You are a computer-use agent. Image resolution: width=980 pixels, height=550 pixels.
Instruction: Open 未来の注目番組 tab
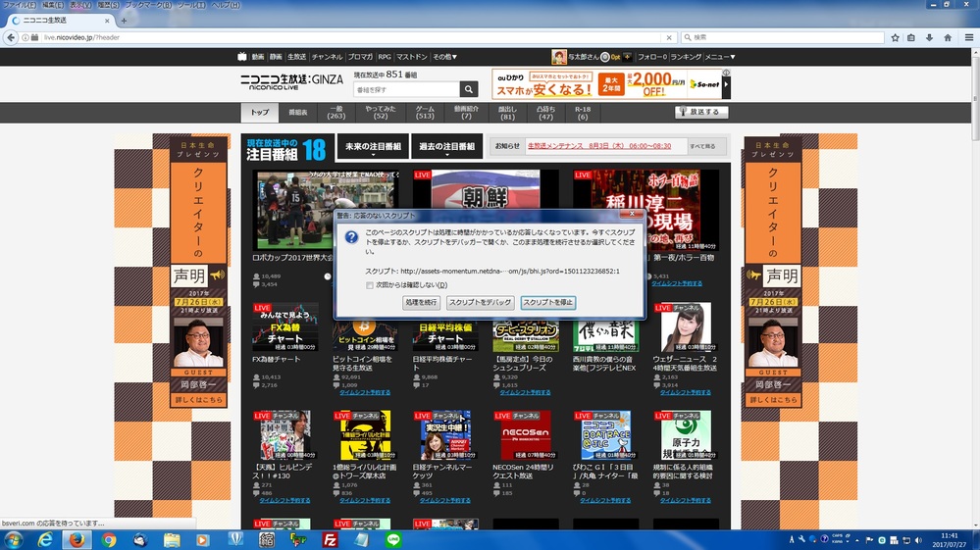point(373,147)
